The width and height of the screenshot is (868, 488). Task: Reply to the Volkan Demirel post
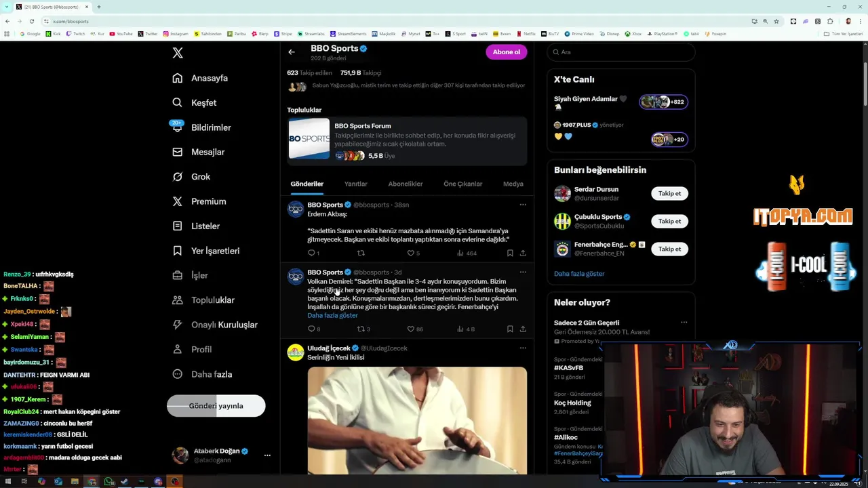point(312,329)
